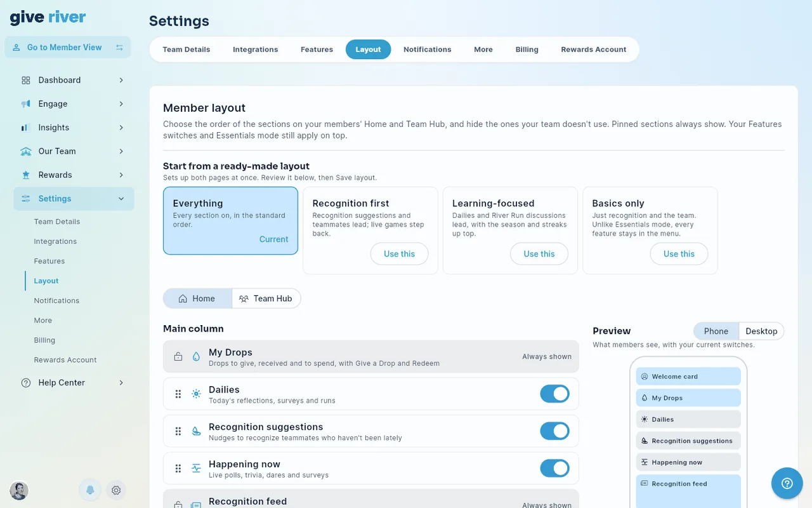The height and width of the screenshot is (508, 812).
Task: Expand the Insights menu chevron
Action: pyautogui.click(x=121, y=128)
